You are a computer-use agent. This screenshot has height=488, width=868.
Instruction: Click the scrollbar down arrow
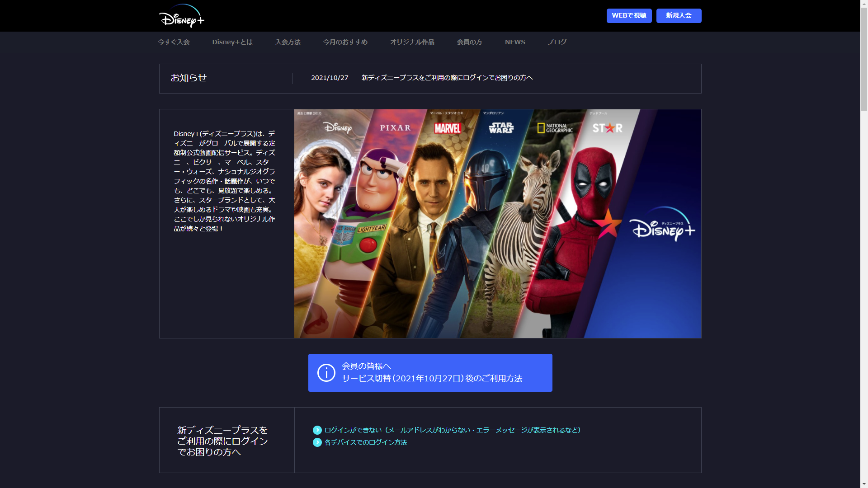(864, 484)
